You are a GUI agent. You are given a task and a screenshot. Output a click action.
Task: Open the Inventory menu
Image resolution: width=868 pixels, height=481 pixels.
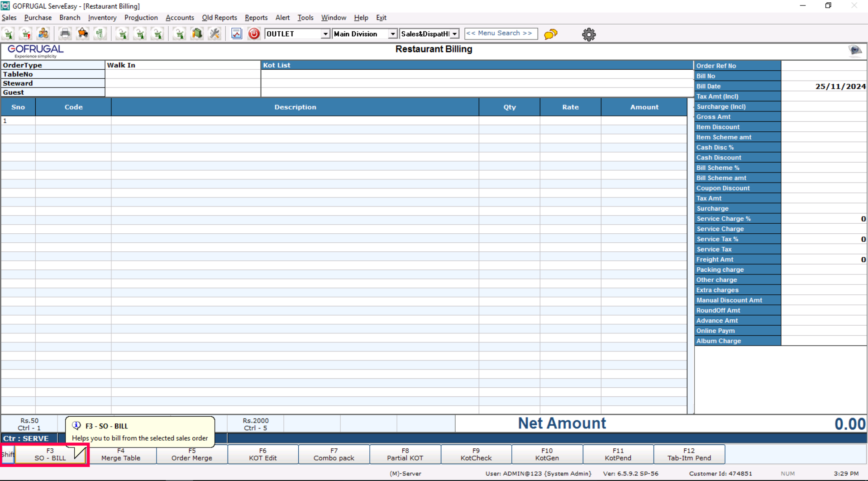(x=102, y=18)
